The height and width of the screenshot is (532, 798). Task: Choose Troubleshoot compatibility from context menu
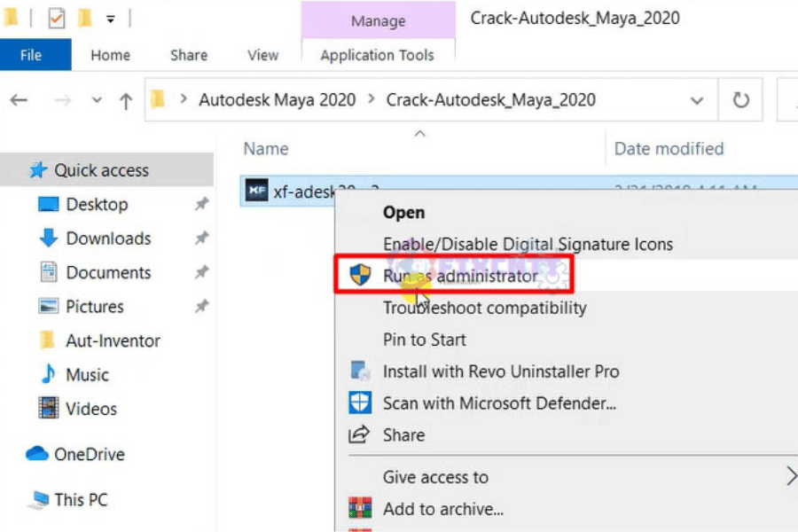[484, 308]
